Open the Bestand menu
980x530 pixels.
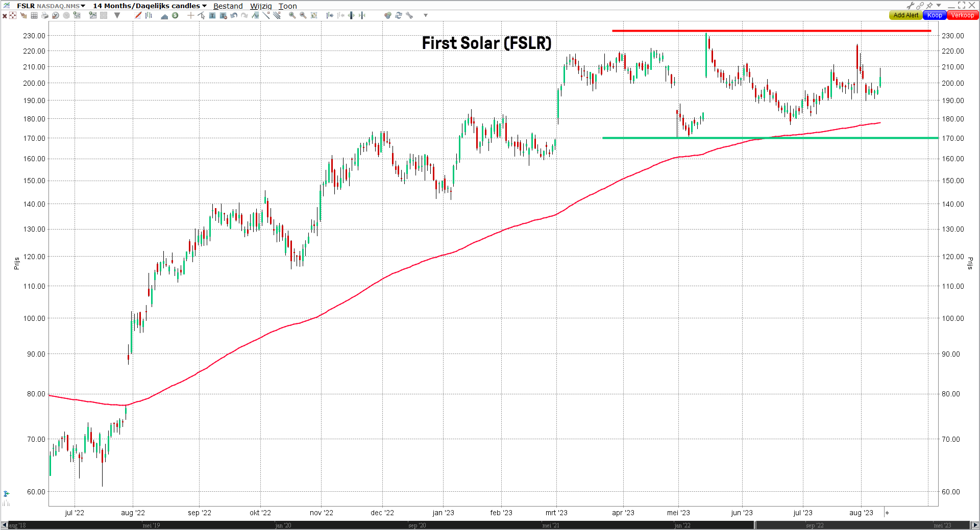228,6
